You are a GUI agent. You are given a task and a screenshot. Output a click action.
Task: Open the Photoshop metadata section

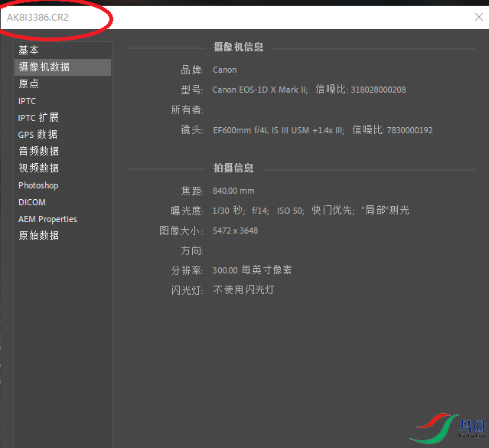click(38, 185)
